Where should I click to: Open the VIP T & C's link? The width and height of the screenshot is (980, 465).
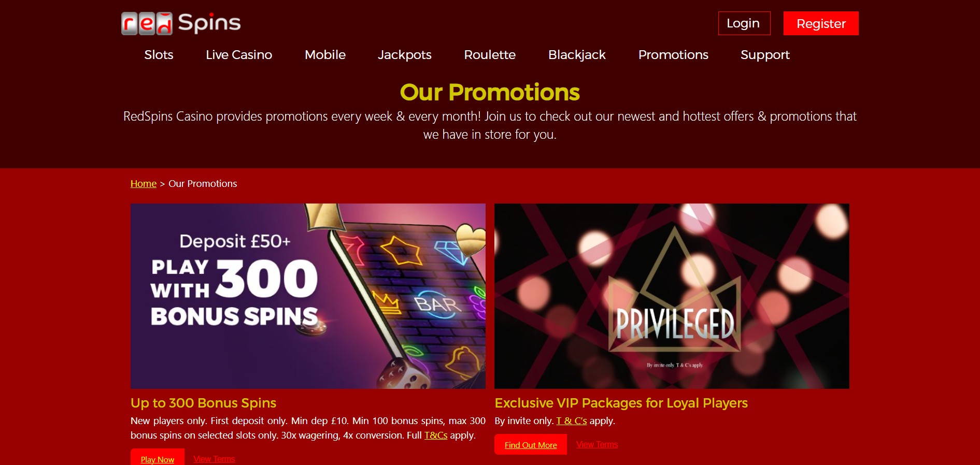[572, 421]
